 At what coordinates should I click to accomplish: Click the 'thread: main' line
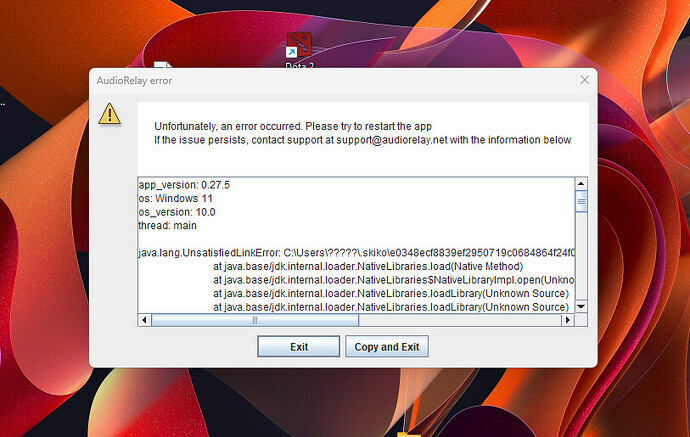click(167, 226)
